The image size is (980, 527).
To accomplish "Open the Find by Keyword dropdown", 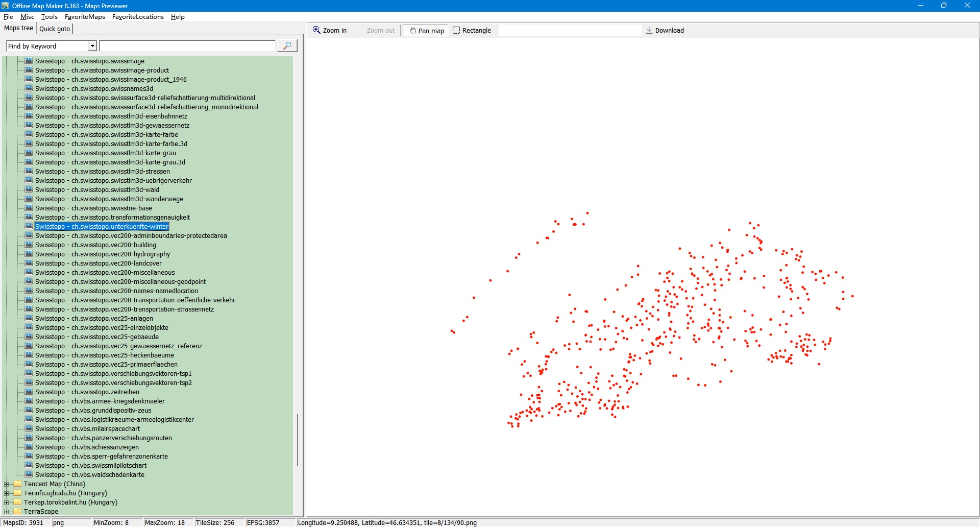I will (92, 46).
